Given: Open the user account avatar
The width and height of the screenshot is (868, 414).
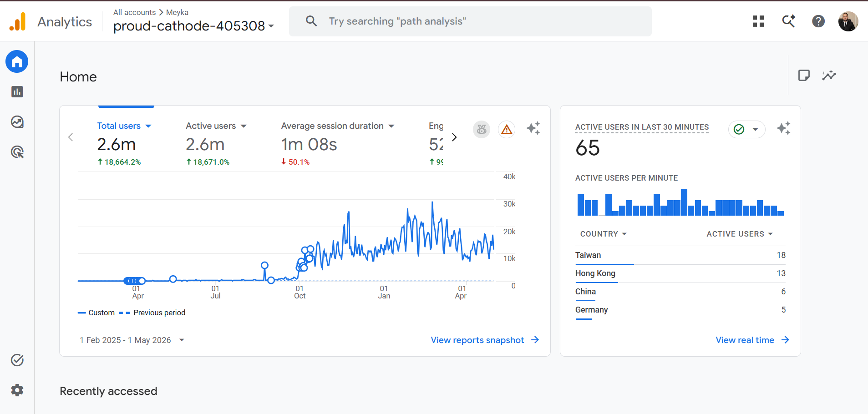Looking at the screenshot, I should click(x=848, y=21).
